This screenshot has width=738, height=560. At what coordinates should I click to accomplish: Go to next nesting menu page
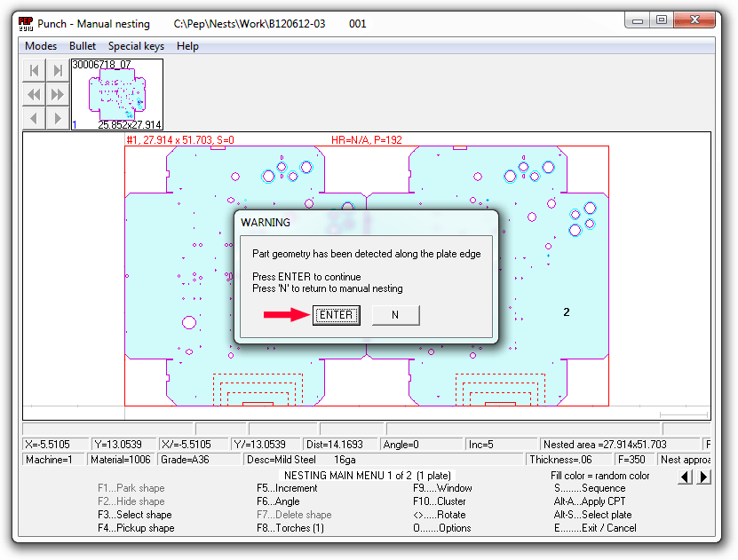pos(702,477)
